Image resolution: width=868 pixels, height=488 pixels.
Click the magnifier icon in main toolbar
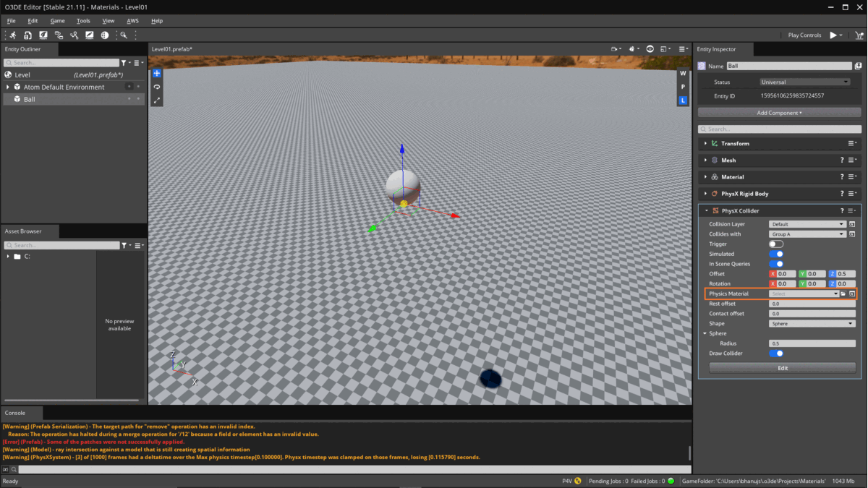point(124,35)
